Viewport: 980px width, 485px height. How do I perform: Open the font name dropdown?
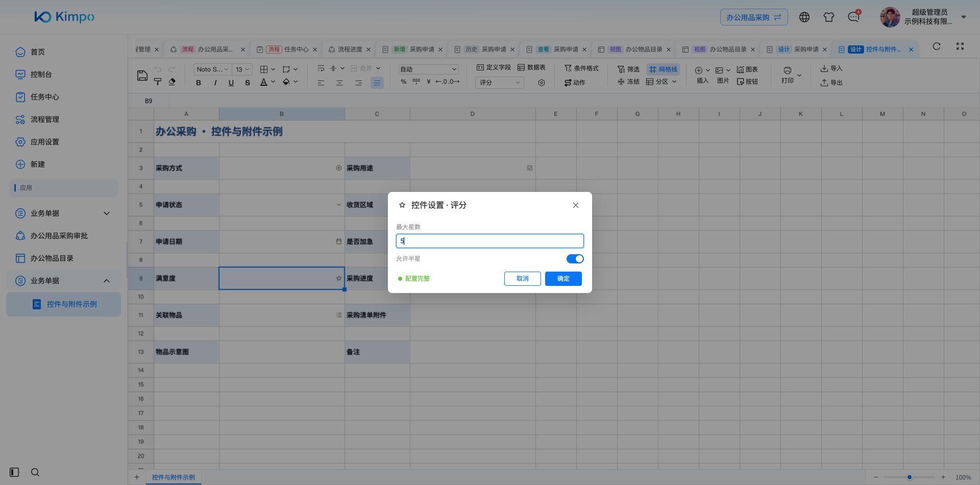tap(212, 69)
